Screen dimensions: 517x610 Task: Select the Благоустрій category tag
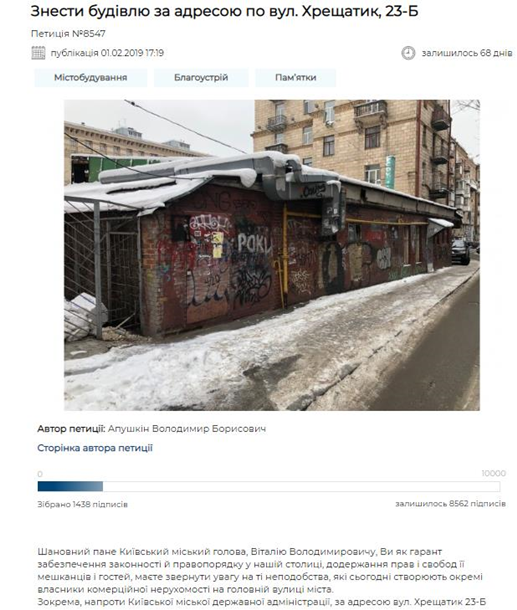201,77
